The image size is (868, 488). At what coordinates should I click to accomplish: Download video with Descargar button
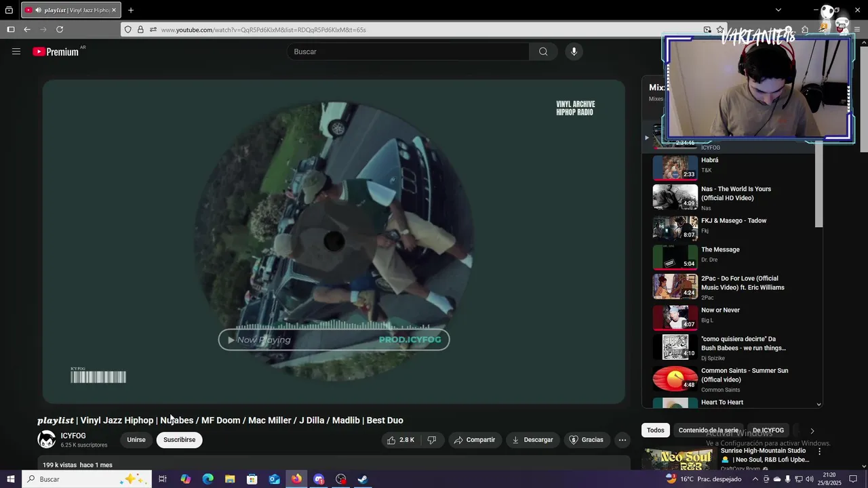[532, 440]
